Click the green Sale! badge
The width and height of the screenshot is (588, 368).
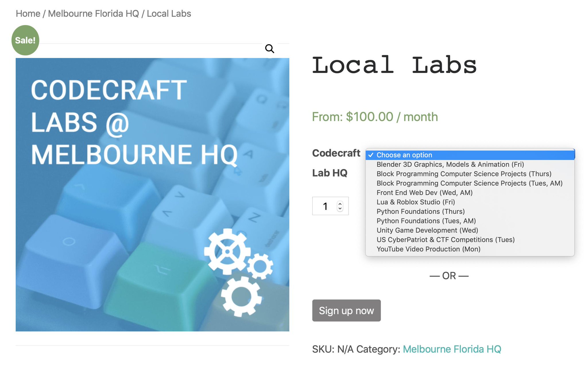click(x=25, y=40)
